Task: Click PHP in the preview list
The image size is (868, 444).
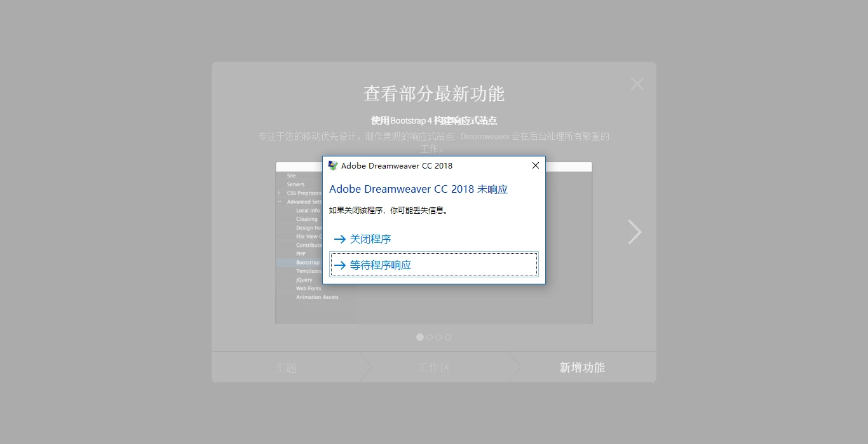Action: pyautogui.click(x=301, y=254)
